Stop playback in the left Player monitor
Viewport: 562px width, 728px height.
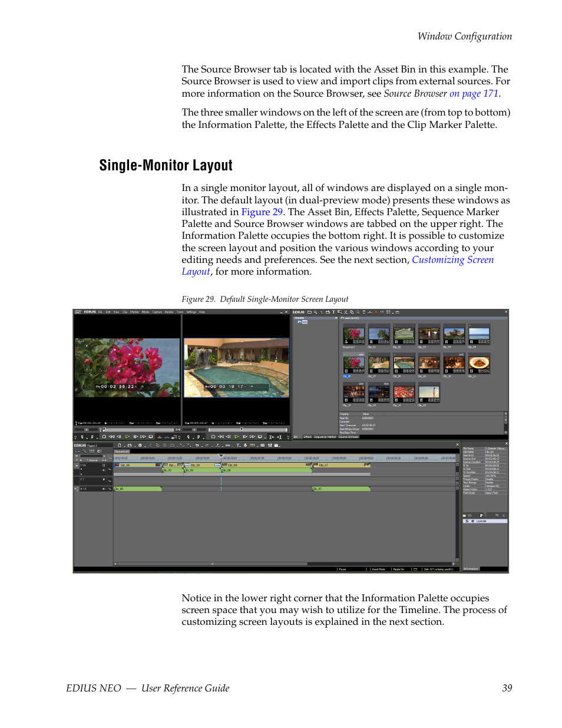coord(104,437)
